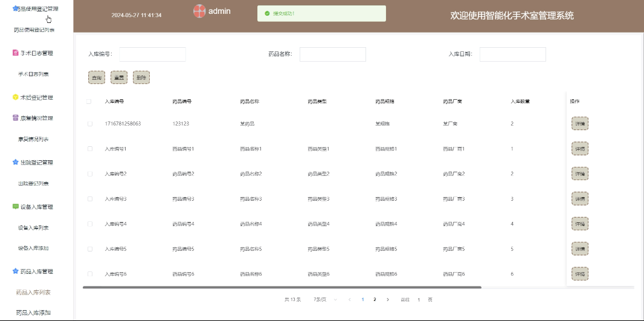Open 药品入库添加 menu item
The width and height of the screenshot is (644, 321).
(33, 313)
